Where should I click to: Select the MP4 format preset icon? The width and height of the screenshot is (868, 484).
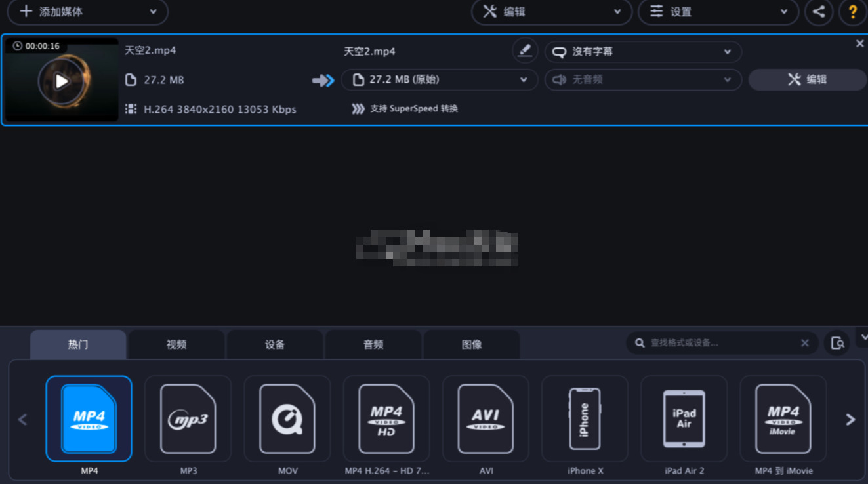pyautogui.click(x=89, y=419)
